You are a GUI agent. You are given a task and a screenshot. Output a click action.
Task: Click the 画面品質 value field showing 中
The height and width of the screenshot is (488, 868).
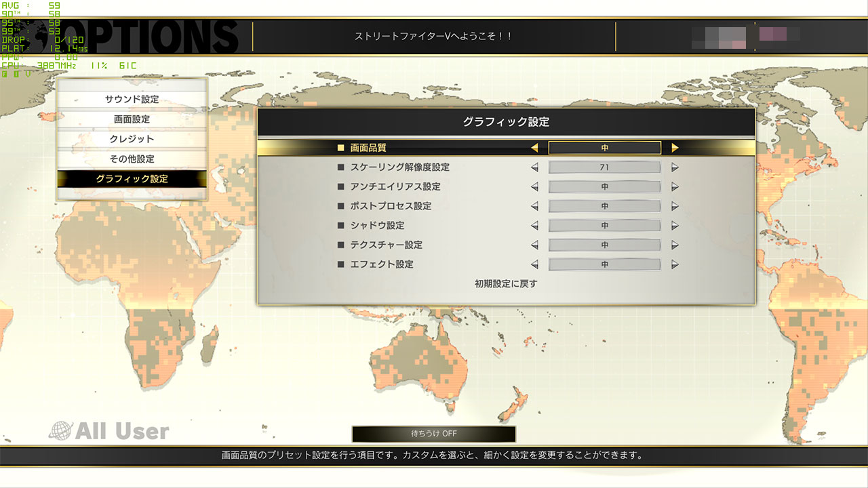(x=604, y=148)
